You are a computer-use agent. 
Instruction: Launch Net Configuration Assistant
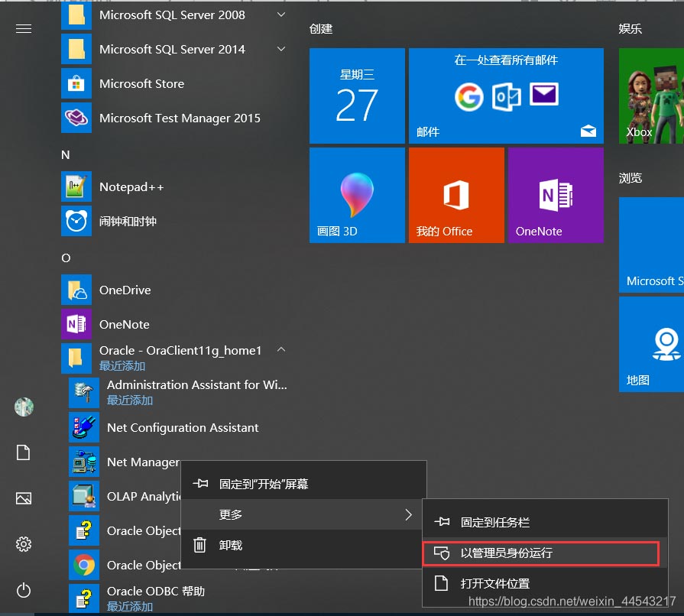pyautogui.click(x=183, y=428)
